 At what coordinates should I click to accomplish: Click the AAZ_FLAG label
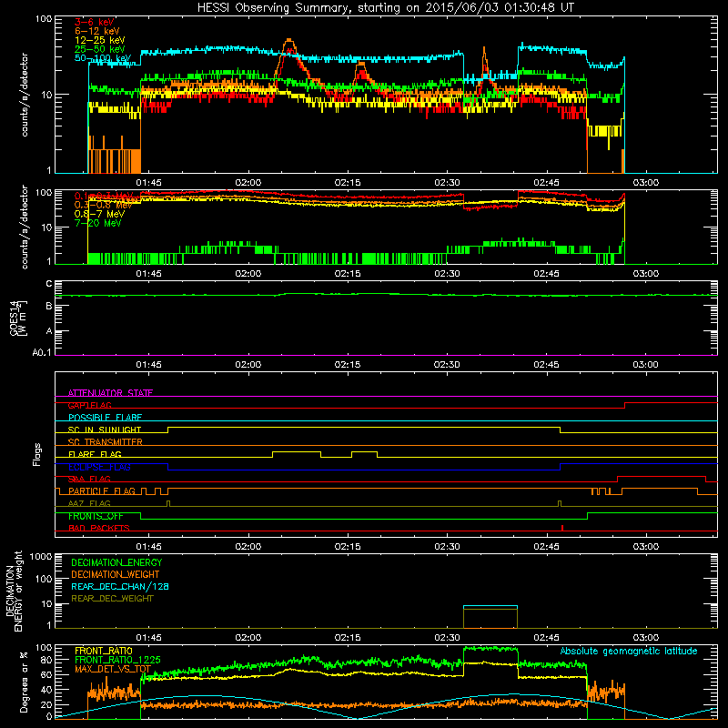89,503
